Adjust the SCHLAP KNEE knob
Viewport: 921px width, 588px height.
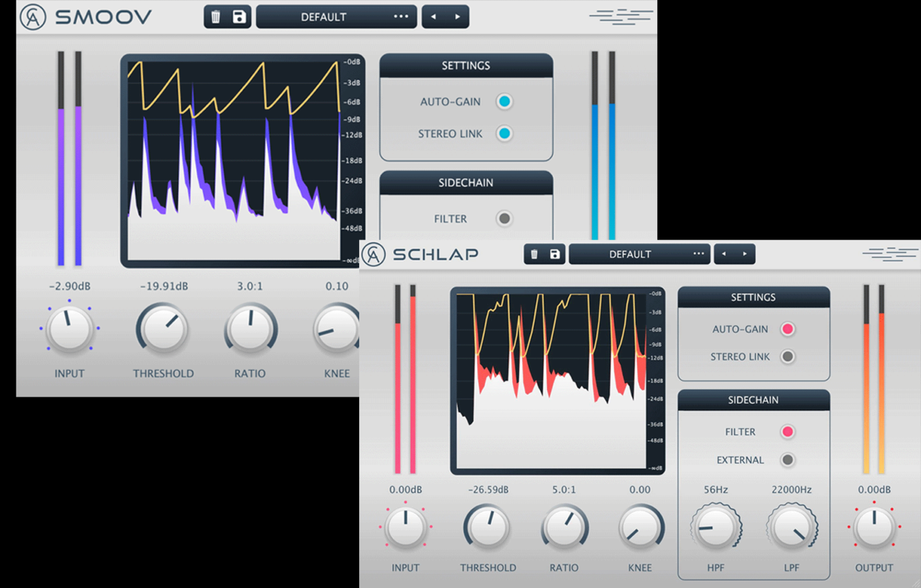point(640,528)
